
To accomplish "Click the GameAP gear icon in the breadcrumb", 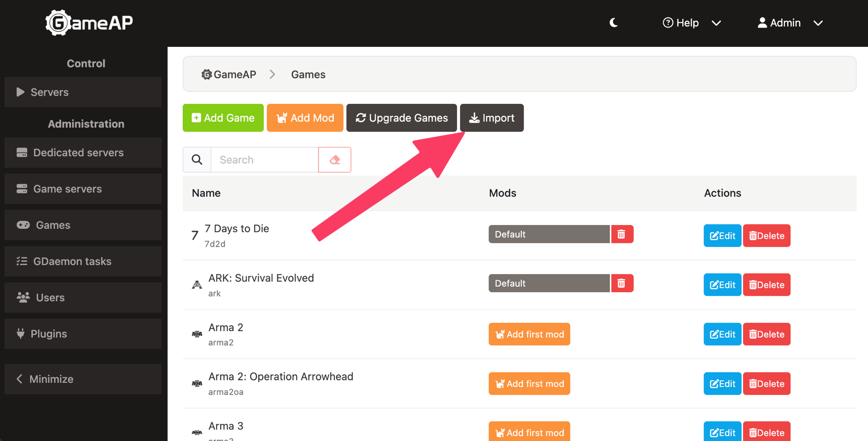I will [x=207, y=74].
